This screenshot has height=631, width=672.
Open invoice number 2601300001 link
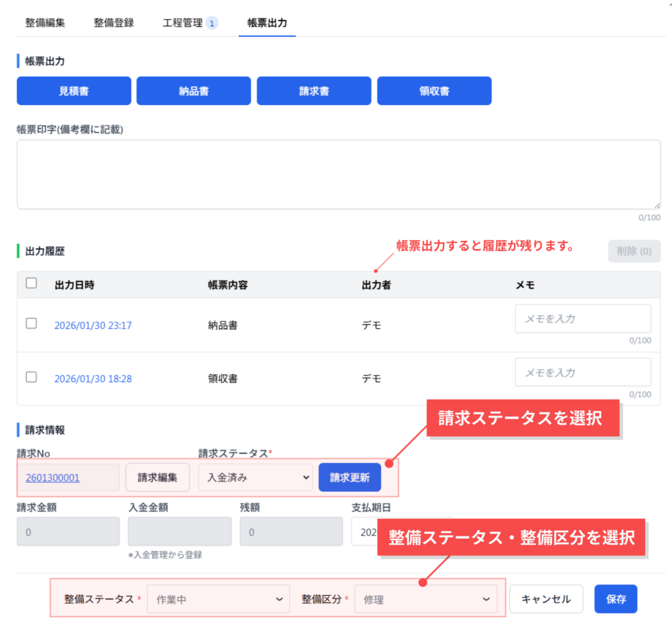point(52,478)
